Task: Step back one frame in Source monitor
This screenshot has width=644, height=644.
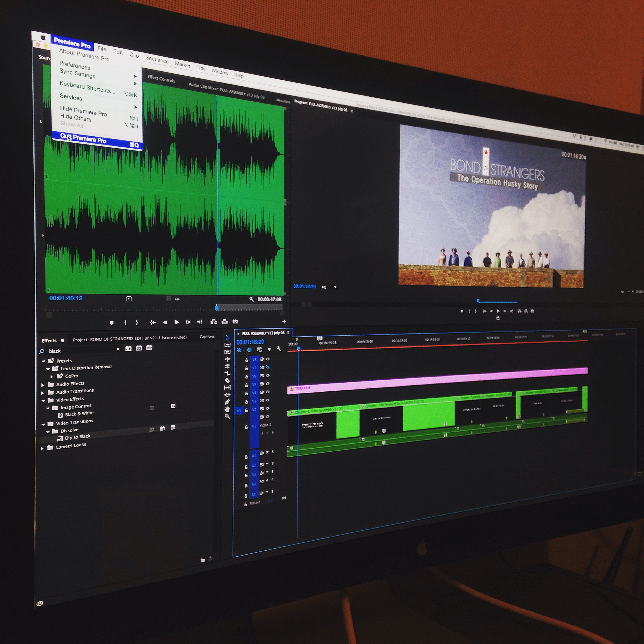Action: pos(165,322)
